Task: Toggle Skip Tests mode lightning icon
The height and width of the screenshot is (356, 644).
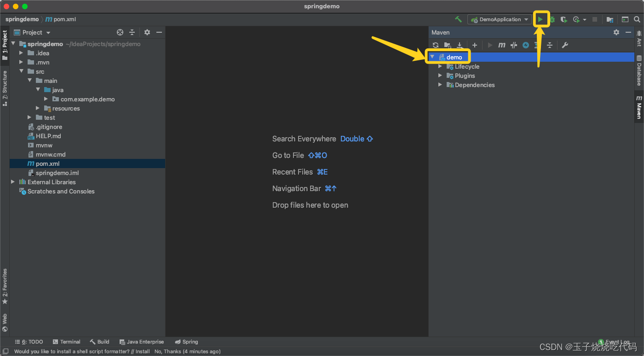Action: (525, 45)
